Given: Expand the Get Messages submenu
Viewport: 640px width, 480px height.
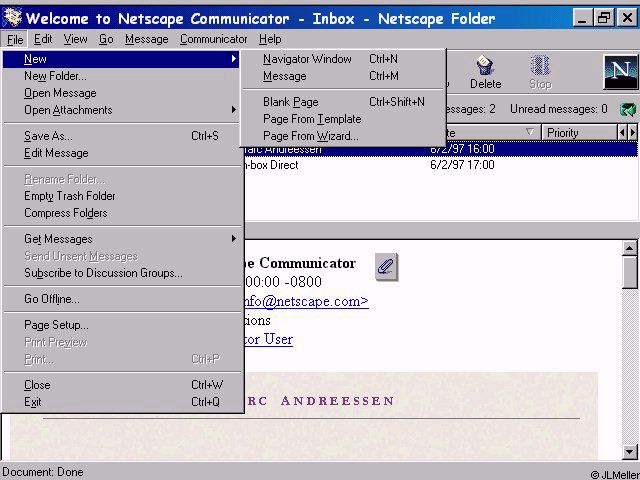Looking at the screenshot, I should pyautogui.click(x=121, y=239).
